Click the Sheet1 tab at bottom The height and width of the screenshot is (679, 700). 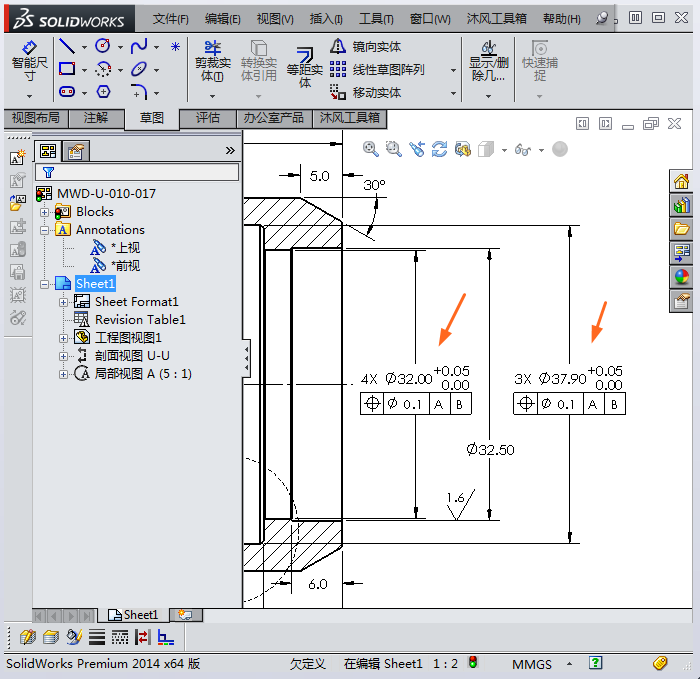tap(134, 615)
